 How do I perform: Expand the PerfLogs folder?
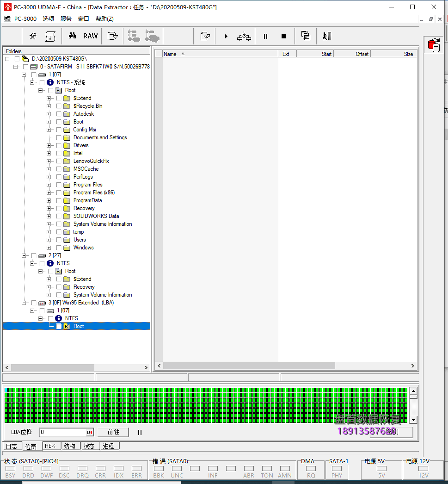49,177
